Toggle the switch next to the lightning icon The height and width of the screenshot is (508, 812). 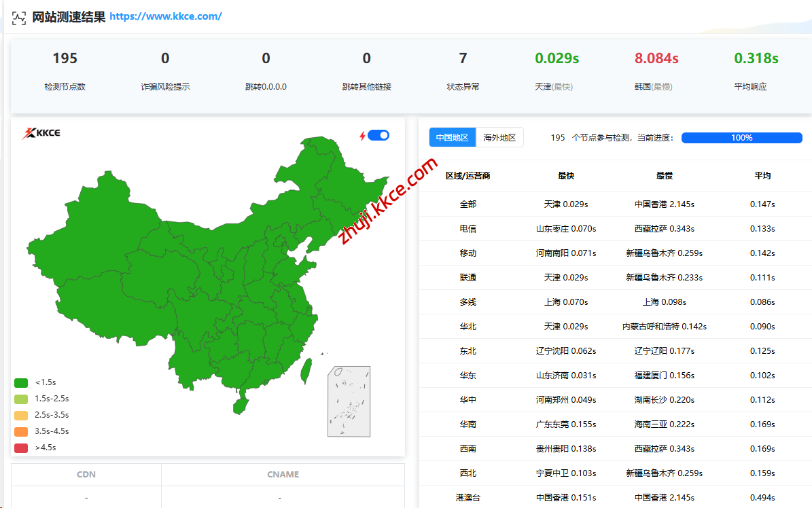pos(379,135)
